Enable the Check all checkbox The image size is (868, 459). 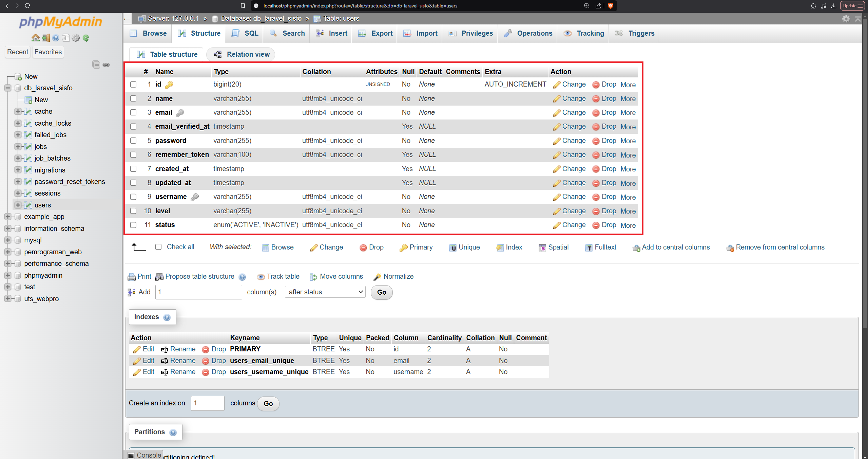[158, 247]
